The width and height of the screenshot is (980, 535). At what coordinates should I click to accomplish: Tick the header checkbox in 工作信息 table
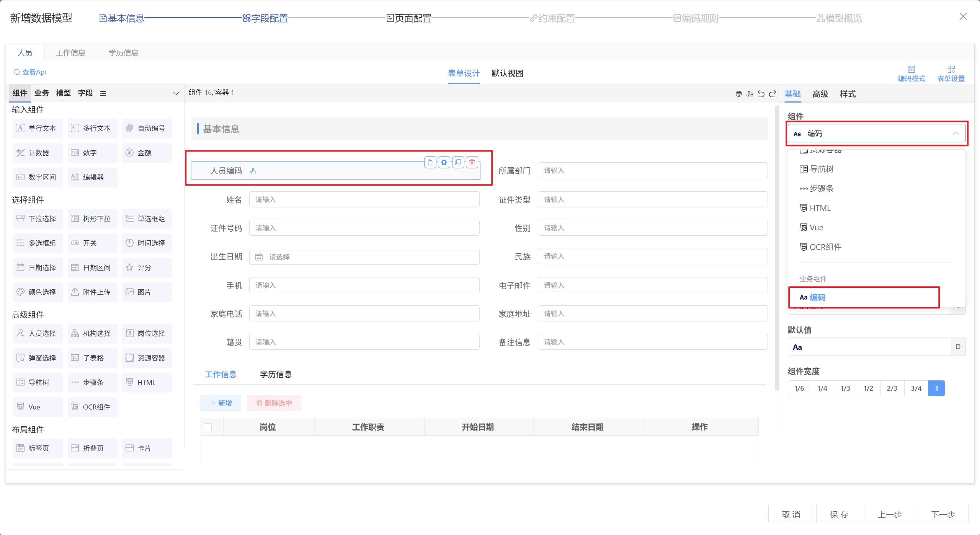pyautogui.click(x=208, y=427)
